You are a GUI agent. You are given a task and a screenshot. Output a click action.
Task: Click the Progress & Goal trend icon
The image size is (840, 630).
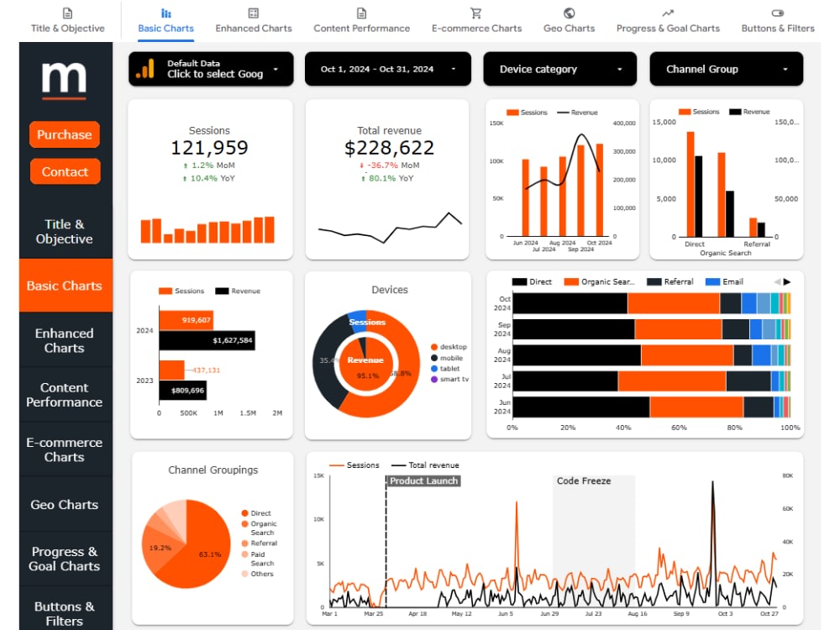(x=668, y=13)
